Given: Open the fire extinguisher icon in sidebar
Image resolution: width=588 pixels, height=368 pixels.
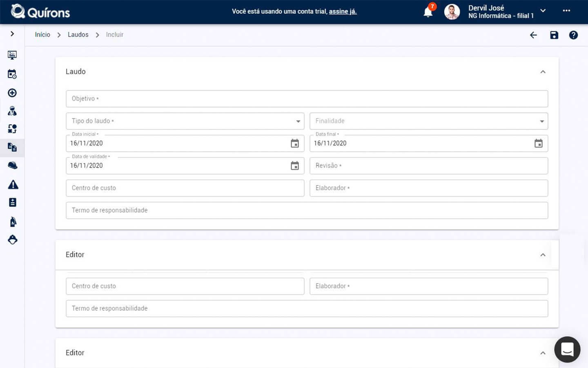Looking at the screenshot, I should pos(13,222).
